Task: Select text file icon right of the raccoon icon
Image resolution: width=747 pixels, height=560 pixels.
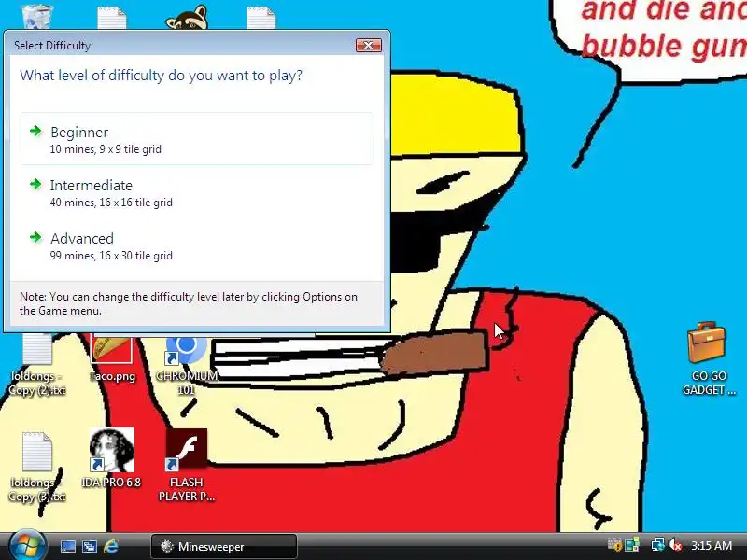Action: 261,18
